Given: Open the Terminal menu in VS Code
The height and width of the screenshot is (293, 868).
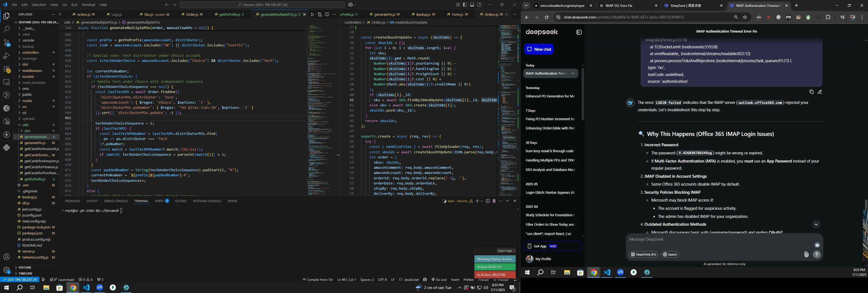Looking at the screenshot, I should 88,5.
